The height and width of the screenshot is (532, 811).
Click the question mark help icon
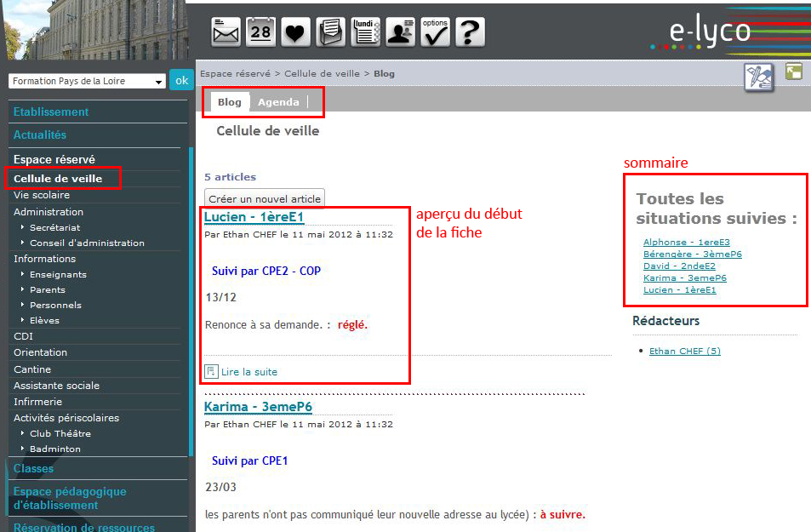click(470, 32)
